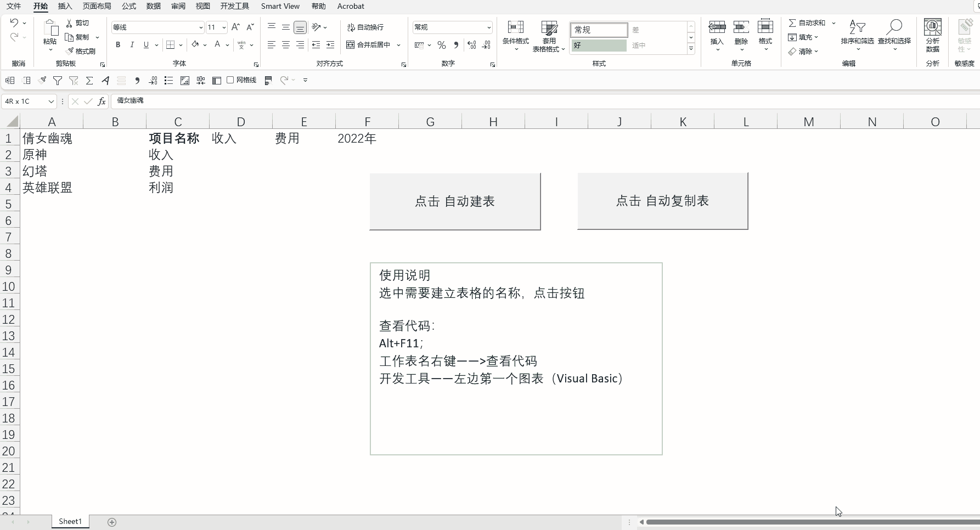Click the column G header
The height and width of the screenshot is (530, 980).
[430, 122]
